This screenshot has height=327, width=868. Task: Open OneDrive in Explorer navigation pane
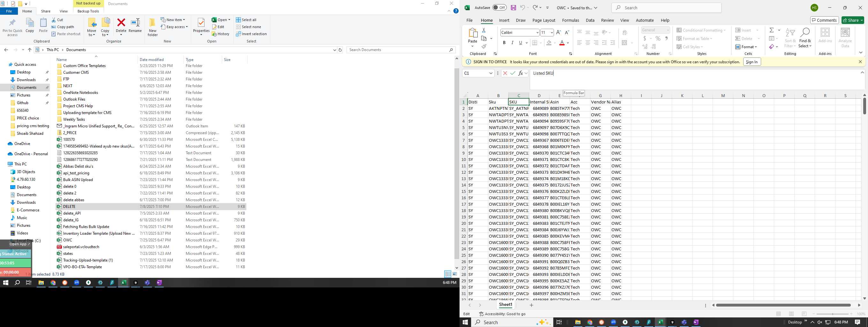click(x=22, y=144)
